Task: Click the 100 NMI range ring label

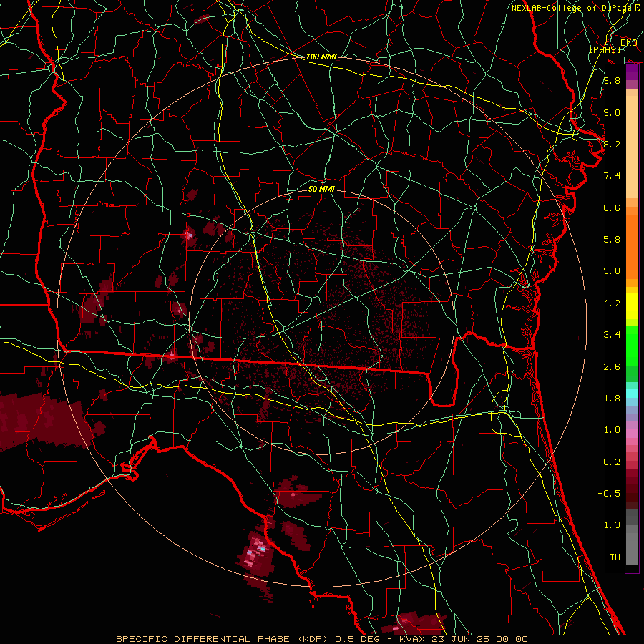Action: pos(321,57)
